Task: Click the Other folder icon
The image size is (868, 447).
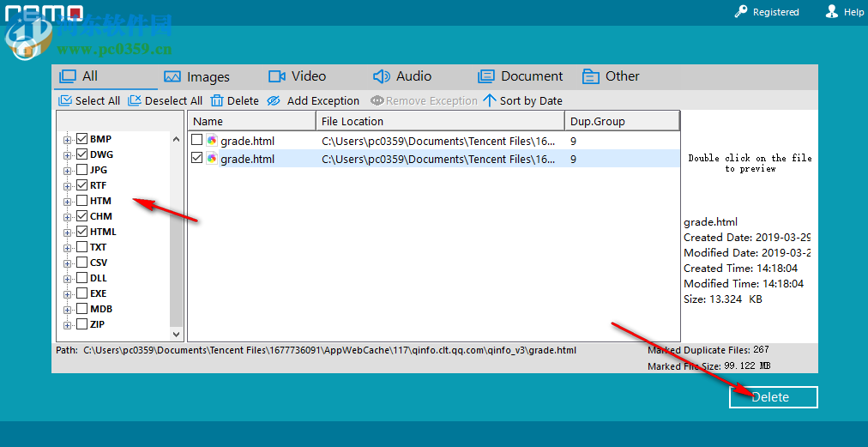Action: [x=591, y=76]
